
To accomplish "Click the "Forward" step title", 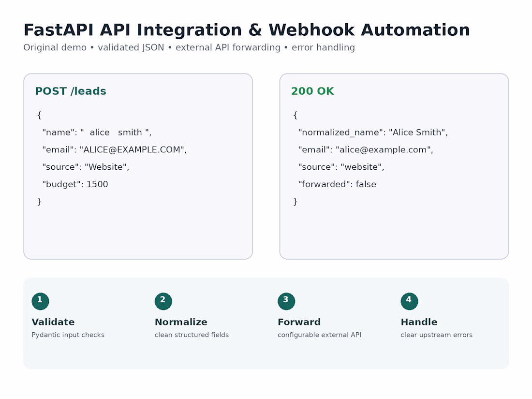I will click(299, 322).
